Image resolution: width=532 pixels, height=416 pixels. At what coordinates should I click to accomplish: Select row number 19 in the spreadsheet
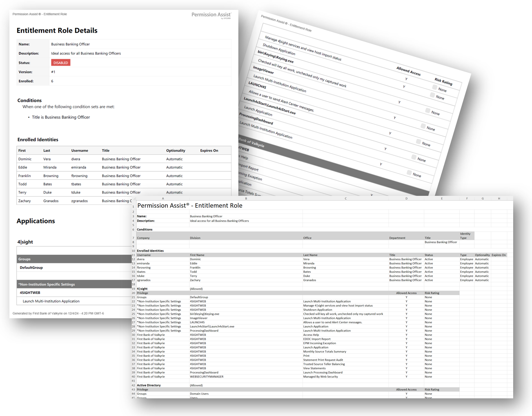133,289
